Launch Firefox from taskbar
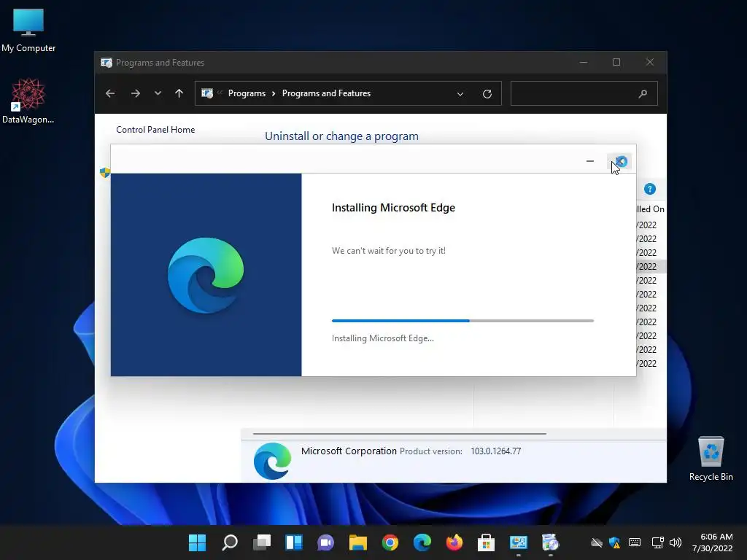747x560 pixels. [x=454, y=542]
